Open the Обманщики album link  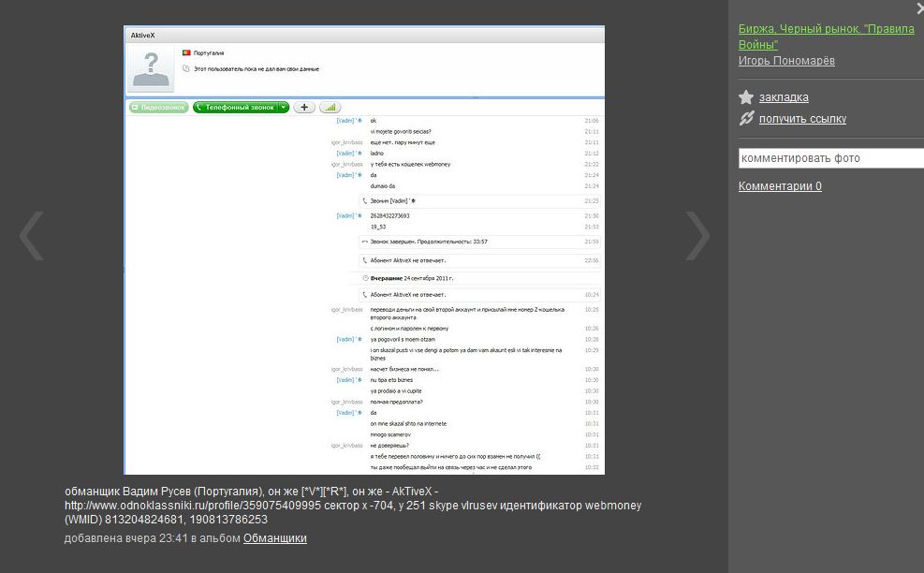point(274,538)
